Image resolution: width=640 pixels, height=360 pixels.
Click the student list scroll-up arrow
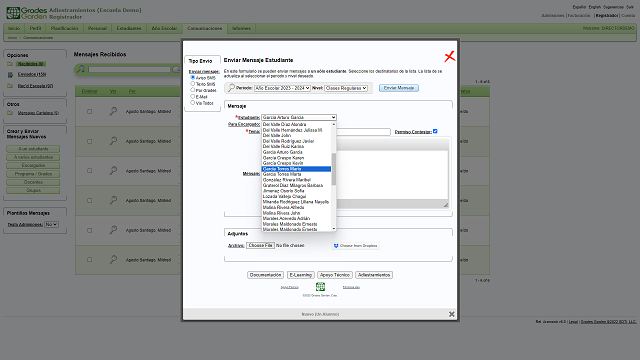(x=334, y=124)
